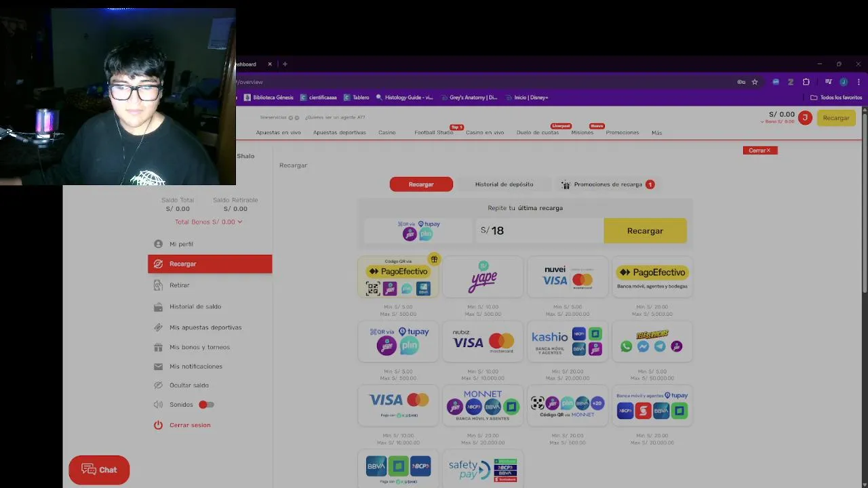
Task: Click the crossed-eye Ocultar saldo icon
Action: tap(158, 385)
